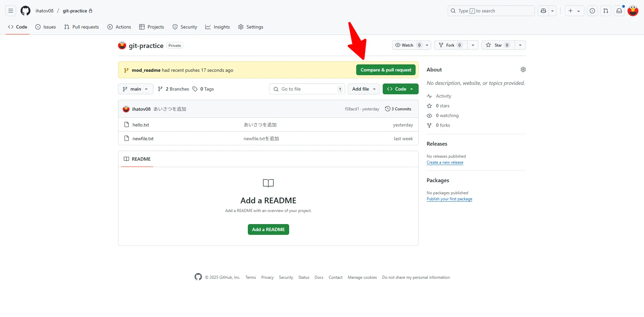Viewport: 644px width, 317px height.
Task: View the 2 Branches list
Action: coord(173,89)
